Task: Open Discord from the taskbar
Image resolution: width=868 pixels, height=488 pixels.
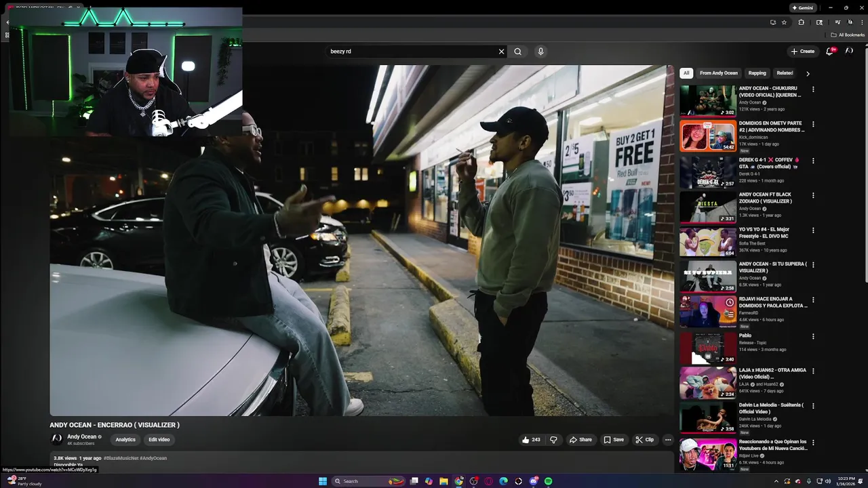Action: (x=534, y=481)
